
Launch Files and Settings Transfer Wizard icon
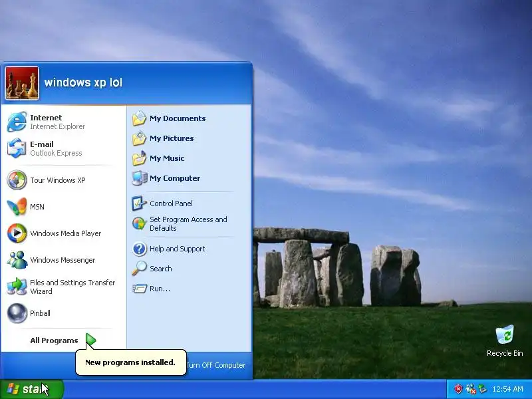[17, 287]
